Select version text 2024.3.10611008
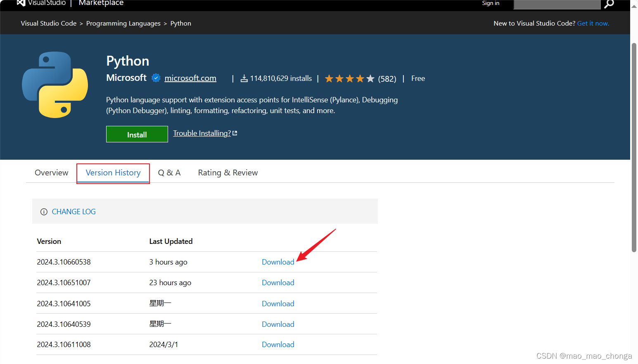The width and height of the screenshot is (638, 364). [x=64, y=345]
